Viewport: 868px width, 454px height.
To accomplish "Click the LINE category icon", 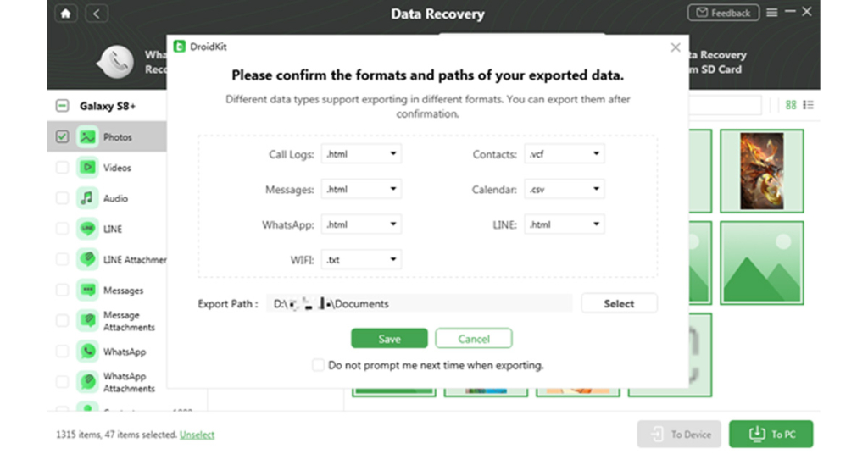I will click(87, 229).
